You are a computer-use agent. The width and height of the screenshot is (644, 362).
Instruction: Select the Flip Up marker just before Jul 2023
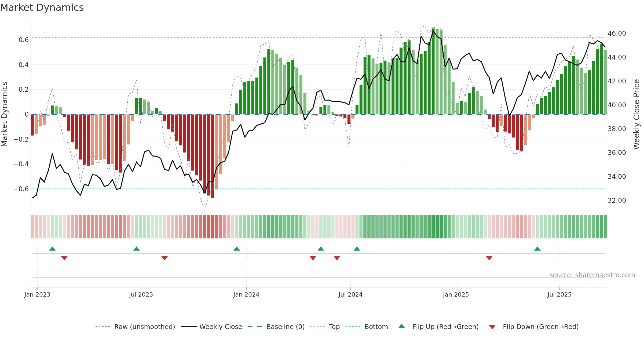(x=137, y=249)
